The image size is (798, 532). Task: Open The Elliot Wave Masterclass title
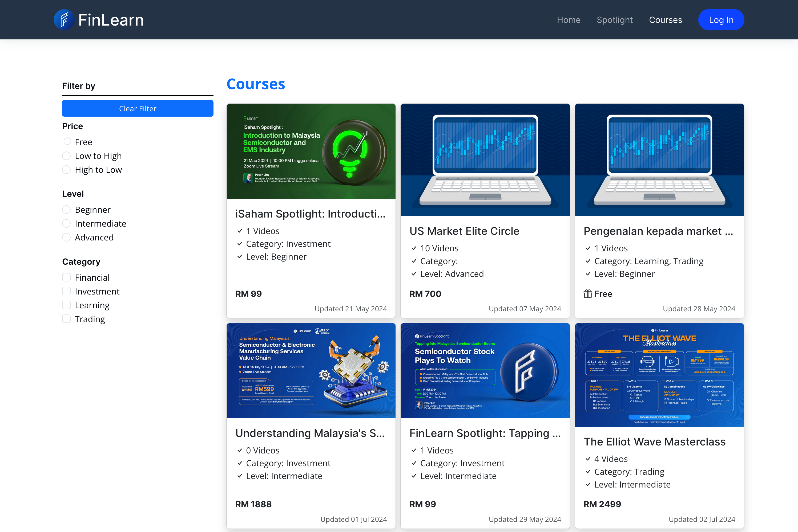click(x=654, y=442)
